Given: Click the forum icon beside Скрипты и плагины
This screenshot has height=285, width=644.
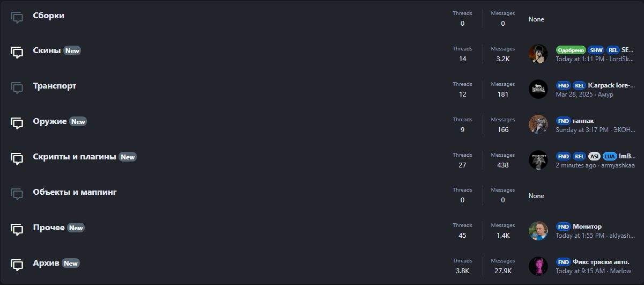Looking at the screenshot, I should point(17,159).
